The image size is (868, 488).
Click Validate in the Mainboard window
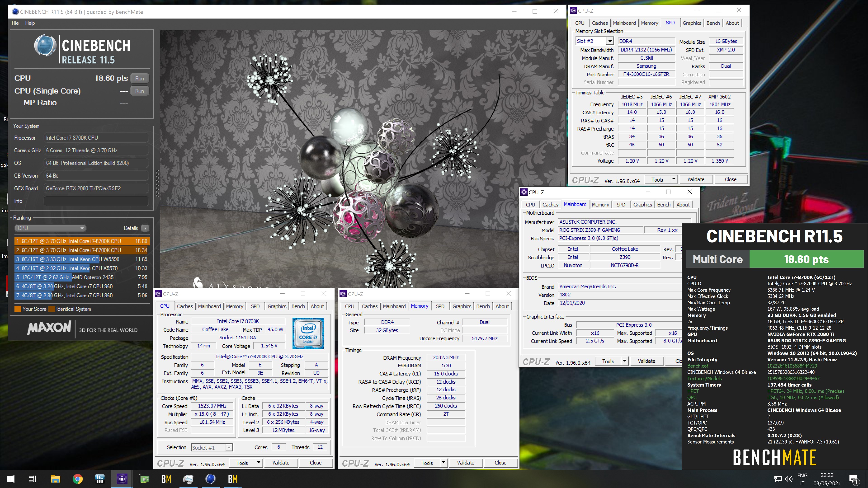(x=647, y=361)
